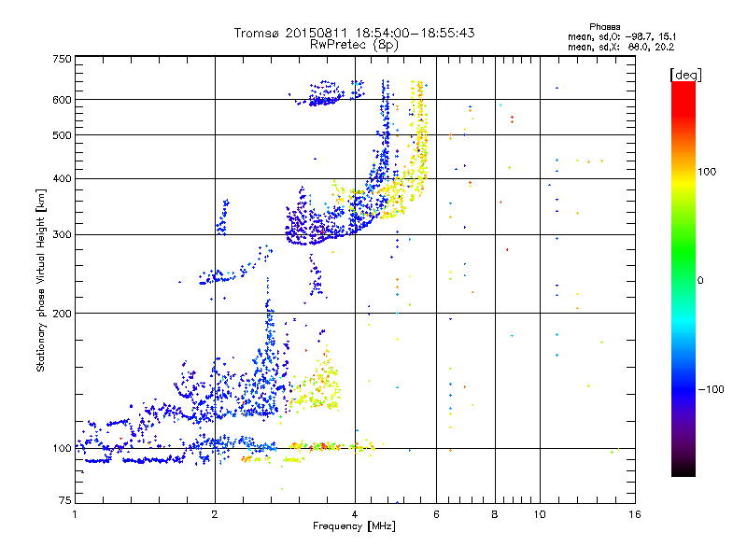This screenshot has width=747, height=560.
Task: Click the "Stationary phase Virtual Height [km]" axis title
Action: 41,280
